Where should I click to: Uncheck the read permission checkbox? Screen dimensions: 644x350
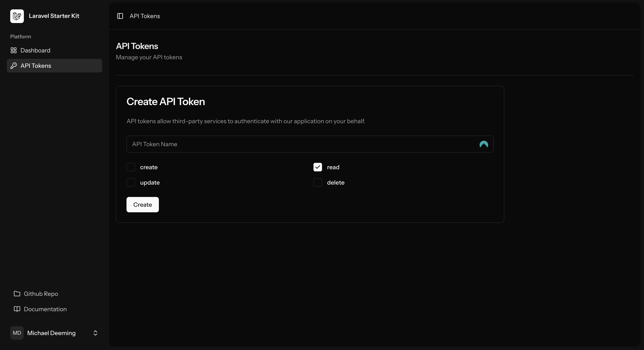tap(318, 167)
